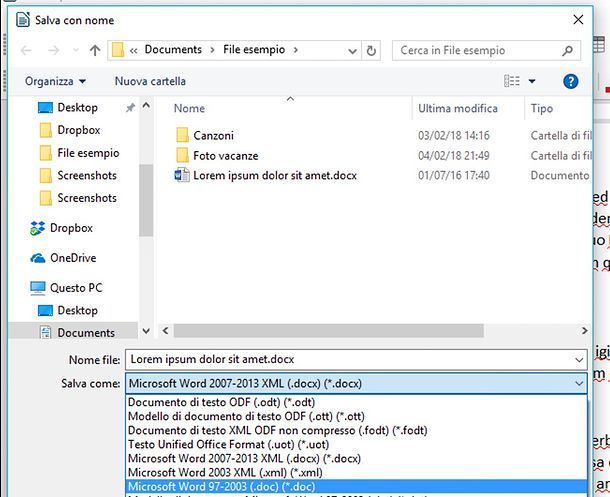This screenshot has height=497, width=610.
Task: Select the Canzoni folder
Action: click(x=213, y=135)
